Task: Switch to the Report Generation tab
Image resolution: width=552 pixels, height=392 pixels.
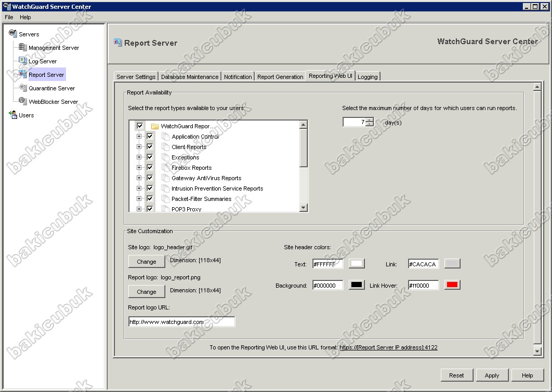Action: pyautogui.click(x=280, y=77)
